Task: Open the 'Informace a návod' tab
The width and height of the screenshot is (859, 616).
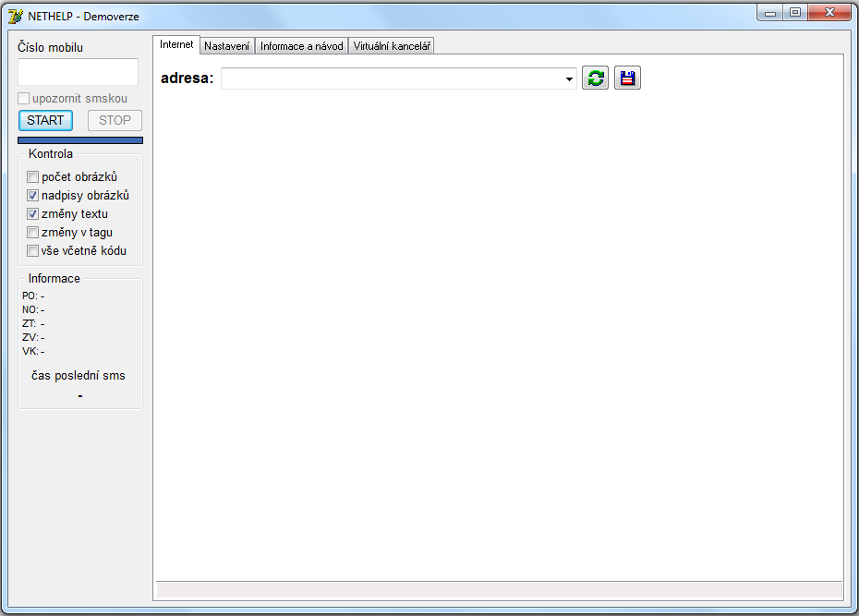Action: pos(301,46)
